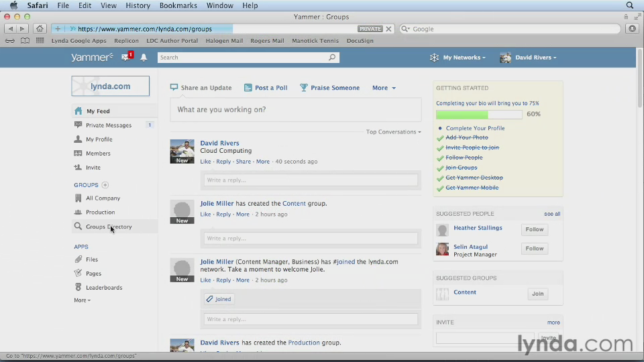The width and height of the screenshot is (644, 362).
Task: Go back with Safari back arrow
Action: (10, 29)
